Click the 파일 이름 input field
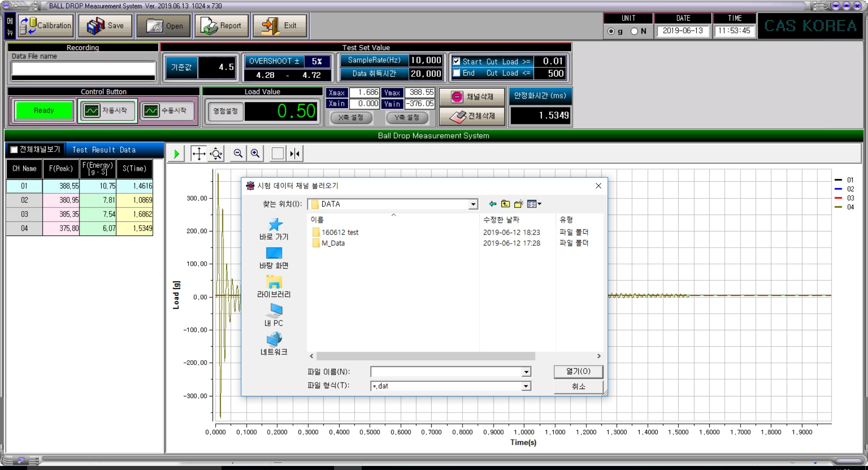The width and height of the screenshot is (868, 470). 446,372
